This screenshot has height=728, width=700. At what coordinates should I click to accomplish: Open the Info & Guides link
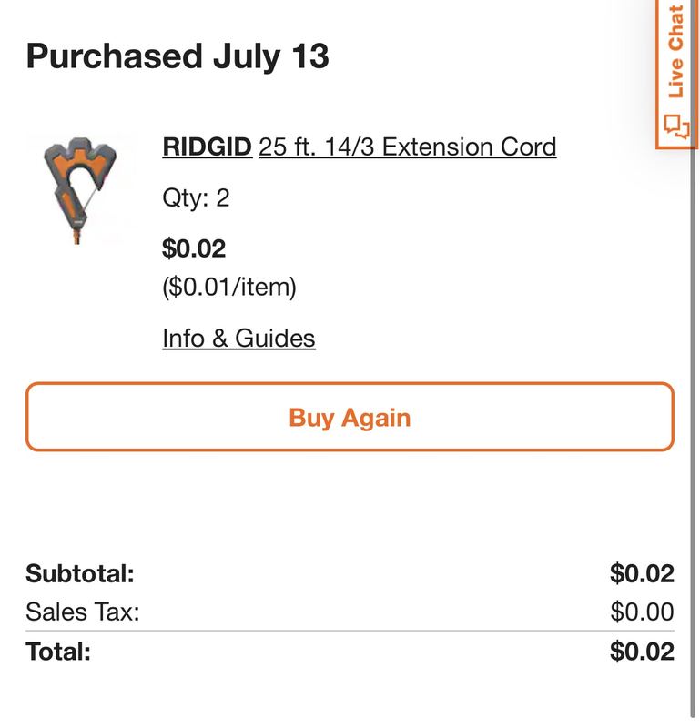coord(238,338)
